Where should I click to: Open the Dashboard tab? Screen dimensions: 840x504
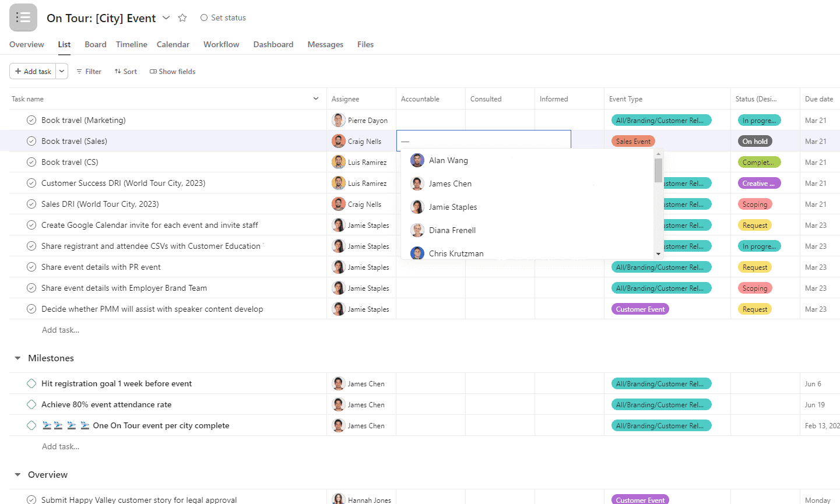coord(273,44)
